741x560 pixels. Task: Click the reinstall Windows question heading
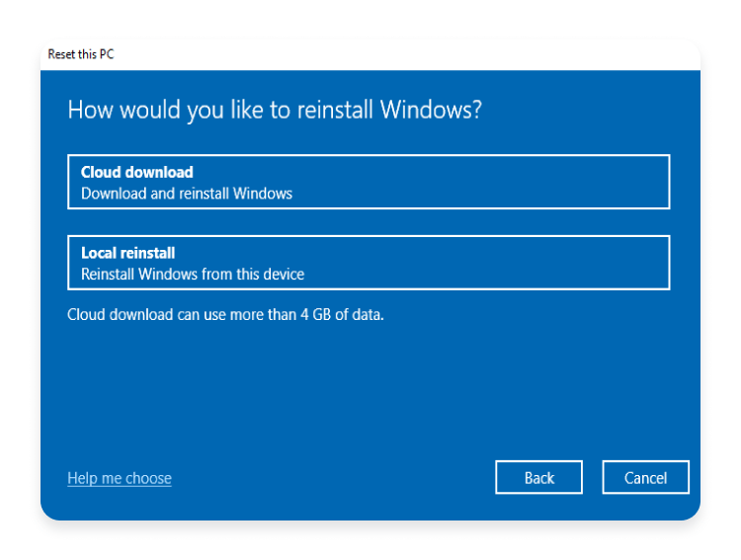(x=275, y=110)
